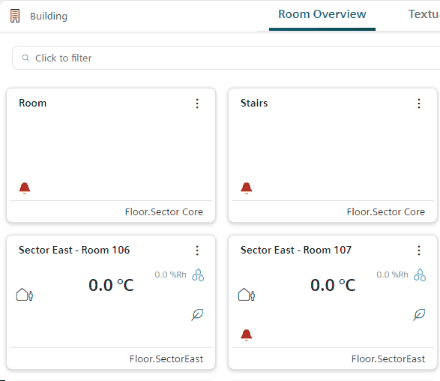Image resolution: width=440 pixels, height=381 pixels.
Task: Click the alarm bell in Stairs card
Action: click(x=246, y=188)
